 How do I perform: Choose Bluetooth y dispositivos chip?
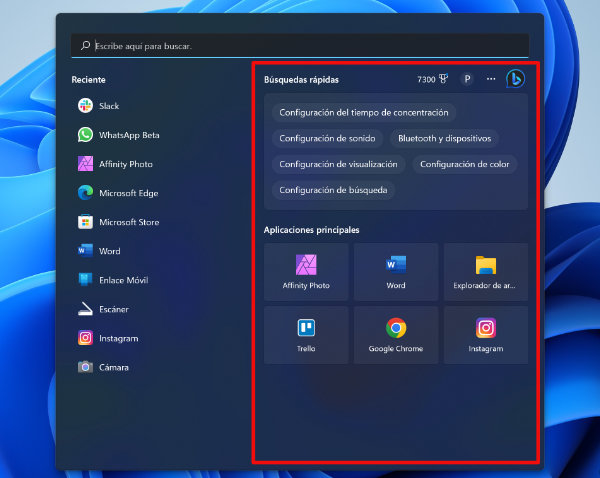click(444, 138)
